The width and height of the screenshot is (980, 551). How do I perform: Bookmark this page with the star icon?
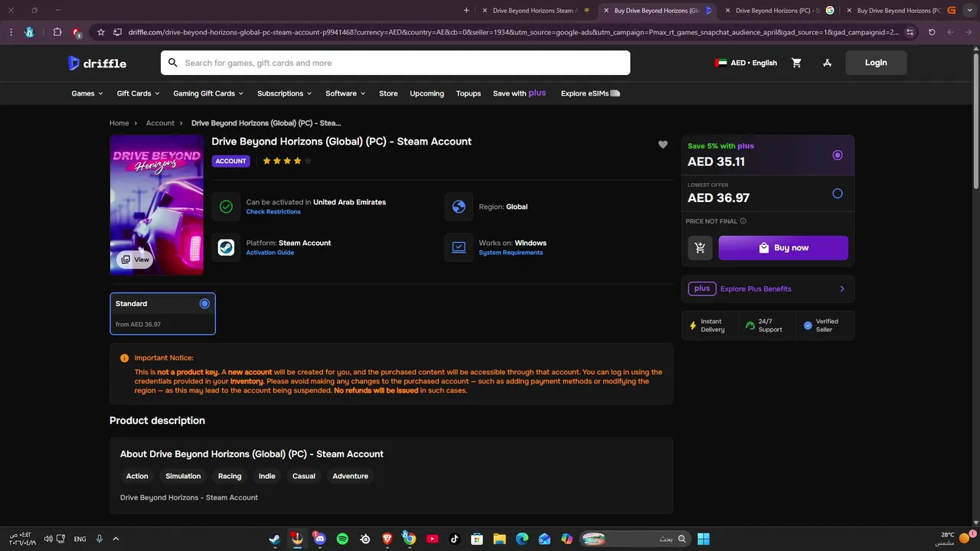100,32
